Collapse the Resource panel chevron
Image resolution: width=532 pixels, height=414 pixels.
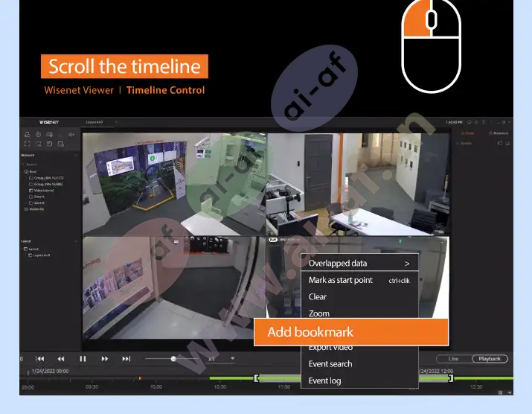(x=76, y=155)
